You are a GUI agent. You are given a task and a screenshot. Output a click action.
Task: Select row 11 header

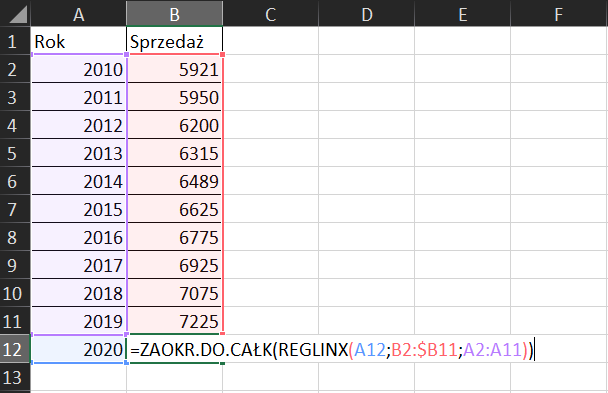(x=15, y=321)
